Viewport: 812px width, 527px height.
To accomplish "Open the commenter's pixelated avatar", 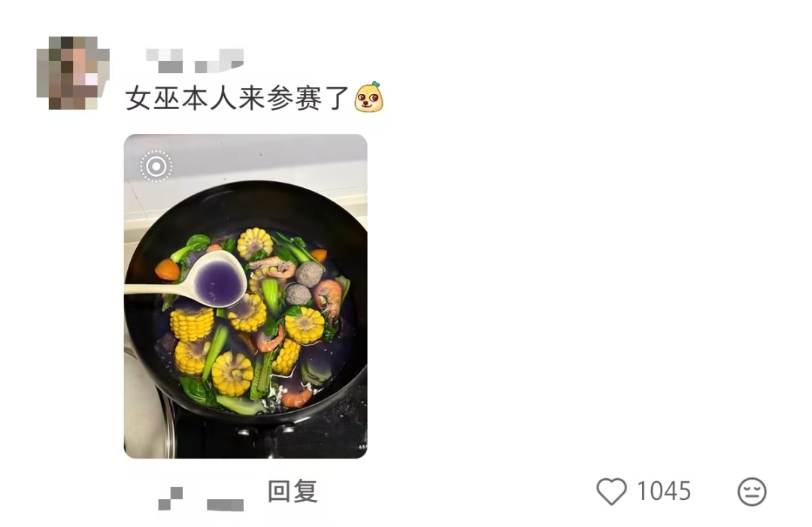I will [x=73, y=72].
